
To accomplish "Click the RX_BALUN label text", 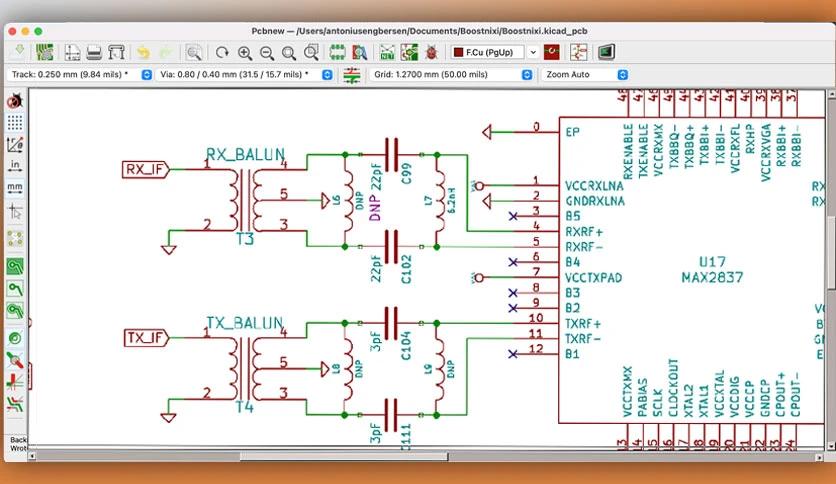I will coord(245,155).
